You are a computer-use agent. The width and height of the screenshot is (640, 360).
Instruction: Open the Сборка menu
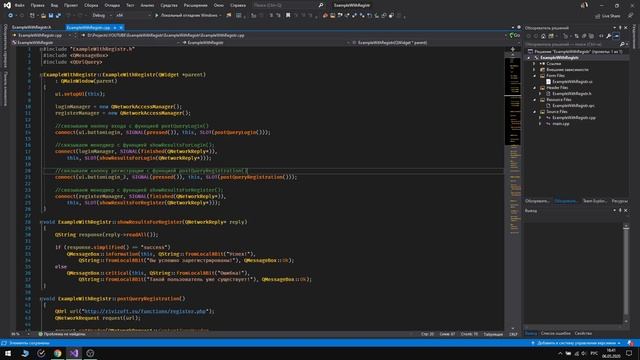[91, 5]
